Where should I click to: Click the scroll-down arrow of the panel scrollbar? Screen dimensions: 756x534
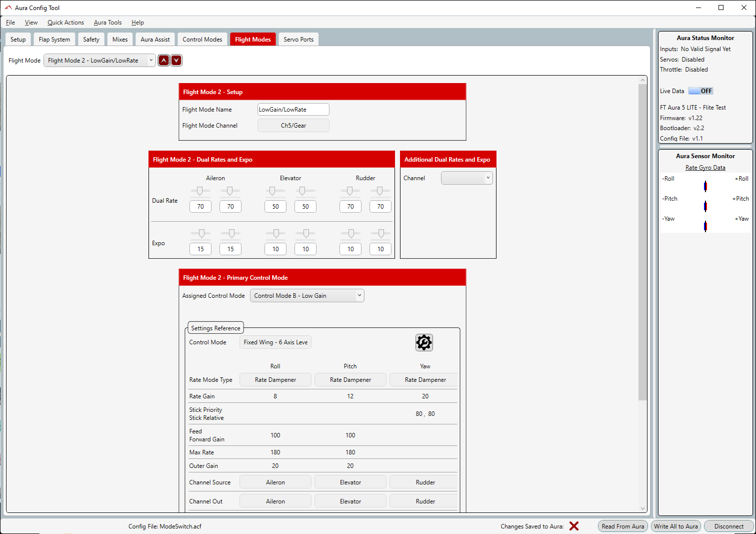(x=642, y=508)
